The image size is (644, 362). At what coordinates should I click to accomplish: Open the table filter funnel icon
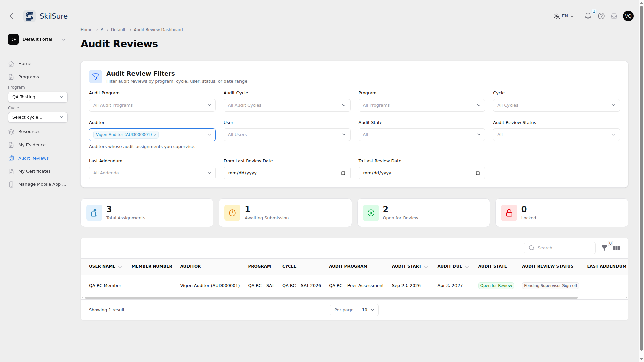pos(604,248)
